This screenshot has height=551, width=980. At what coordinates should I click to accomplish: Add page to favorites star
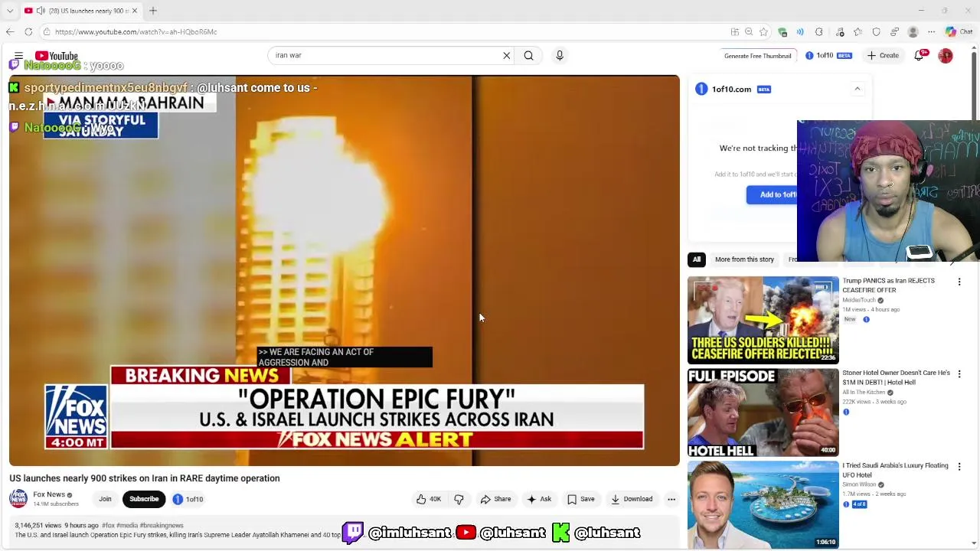[763, 31]
